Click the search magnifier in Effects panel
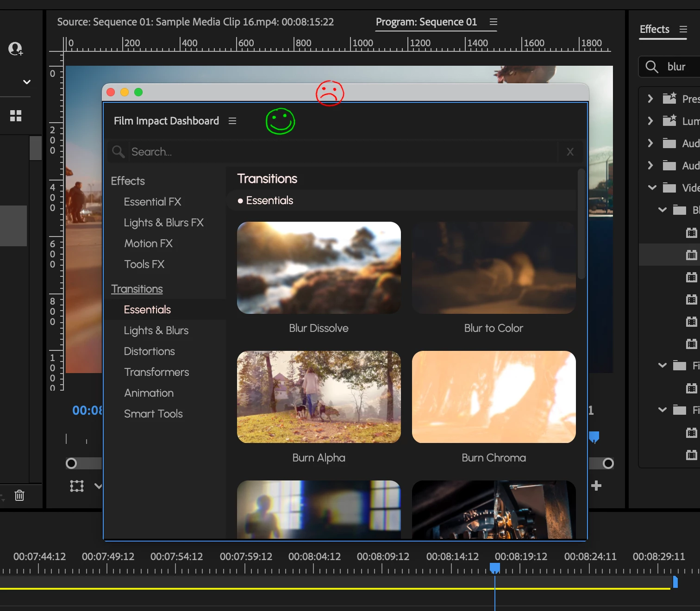 pyautogui.click(x=652, y=67)
